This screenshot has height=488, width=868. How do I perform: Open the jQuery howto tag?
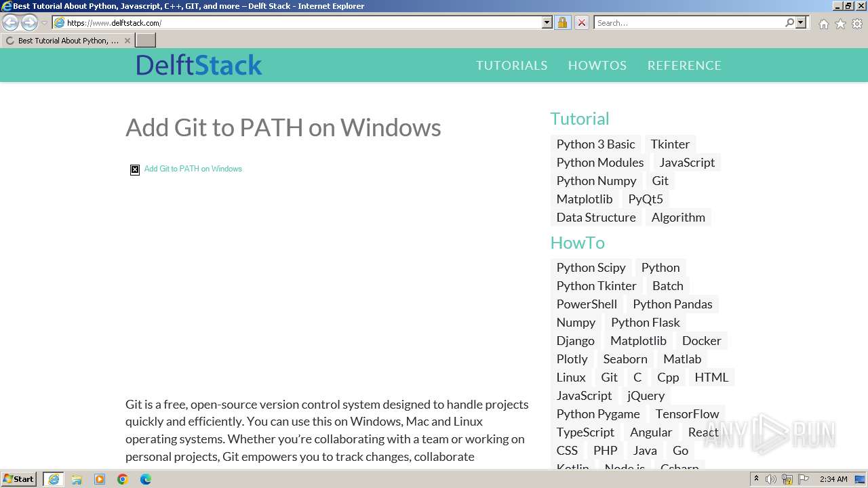646,395
